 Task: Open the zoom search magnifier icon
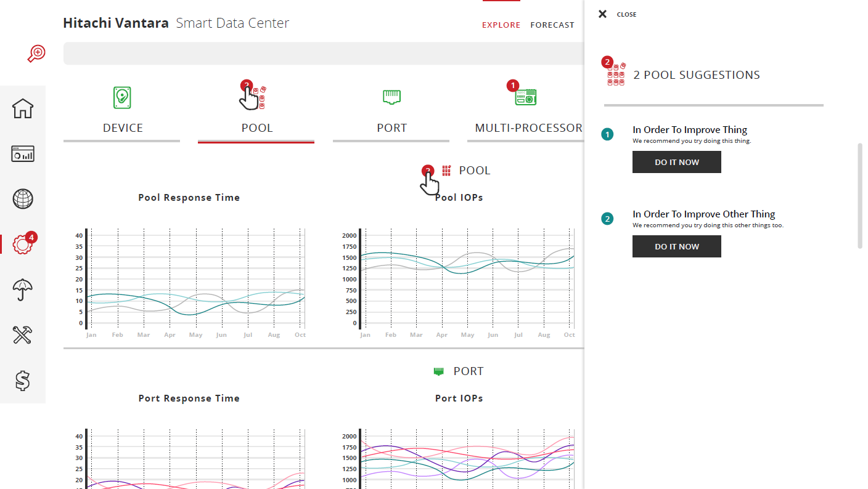tap(36, 54)
